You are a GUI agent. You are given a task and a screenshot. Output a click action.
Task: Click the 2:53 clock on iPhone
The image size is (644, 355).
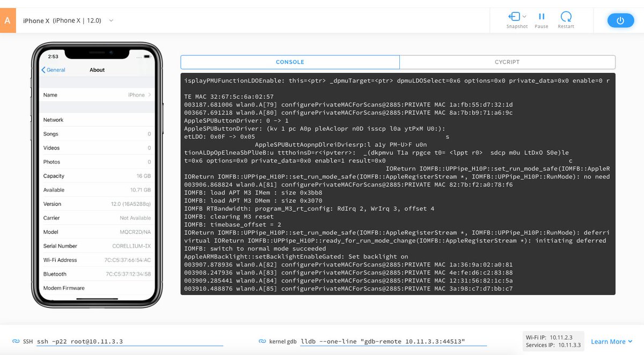click(x=53, y=56)
